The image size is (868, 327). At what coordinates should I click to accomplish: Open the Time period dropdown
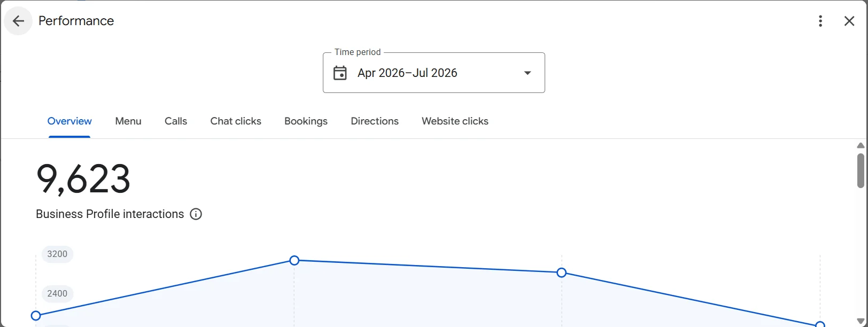[x=434, y=73]
